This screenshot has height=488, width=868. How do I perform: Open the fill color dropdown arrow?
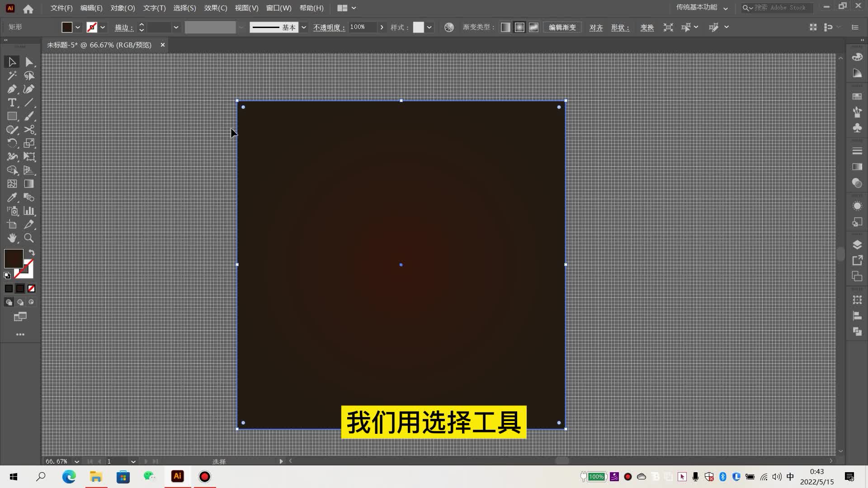[78, 28]
